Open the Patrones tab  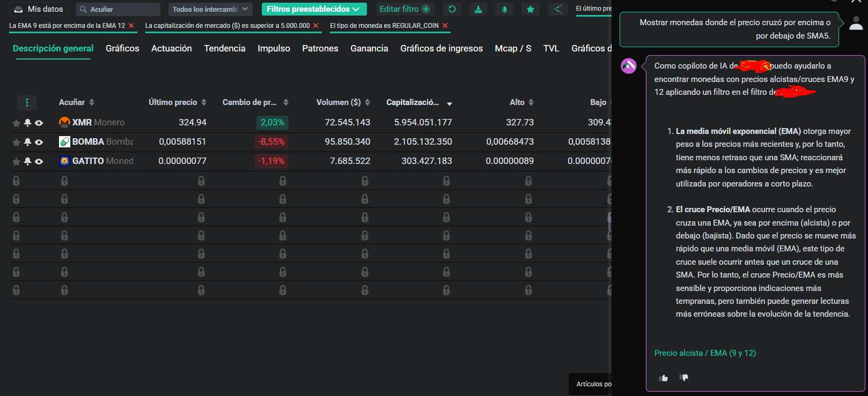[x=320, y=48]
